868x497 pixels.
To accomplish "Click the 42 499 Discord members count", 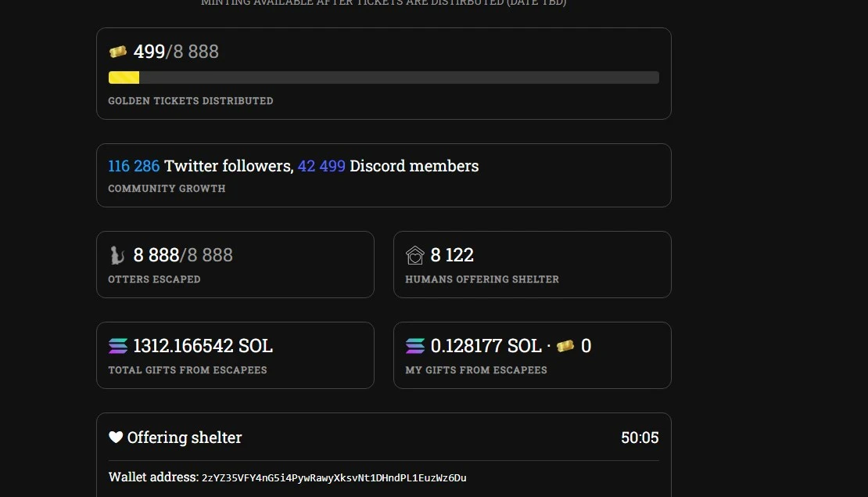I will tap(321, 166).
